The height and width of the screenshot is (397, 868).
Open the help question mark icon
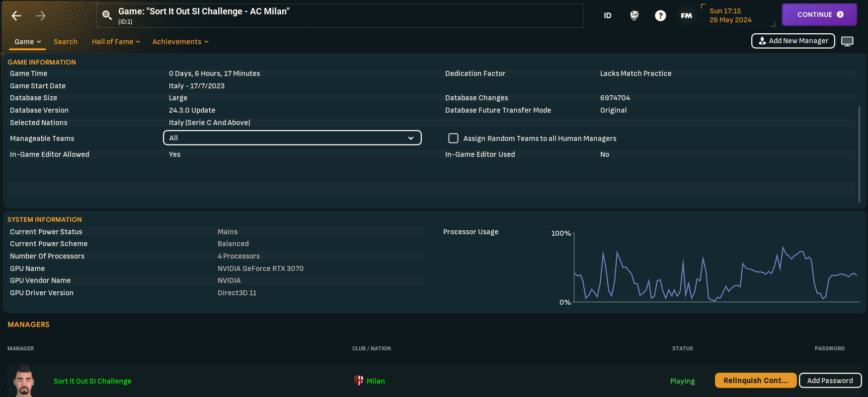pos(660,15)
